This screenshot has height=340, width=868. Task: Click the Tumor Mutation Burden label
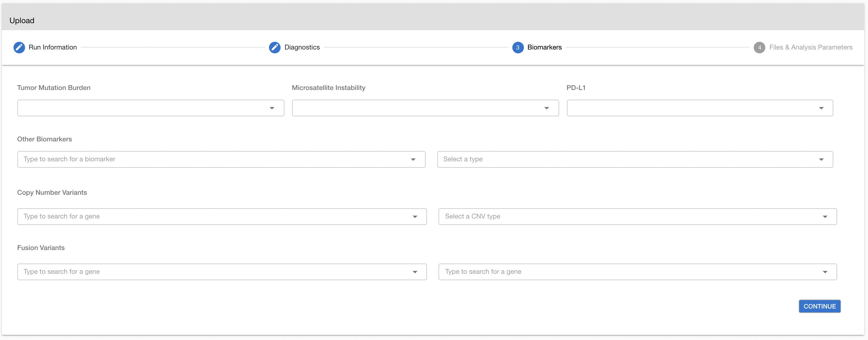pyautogui.click(x=54, y=88)
